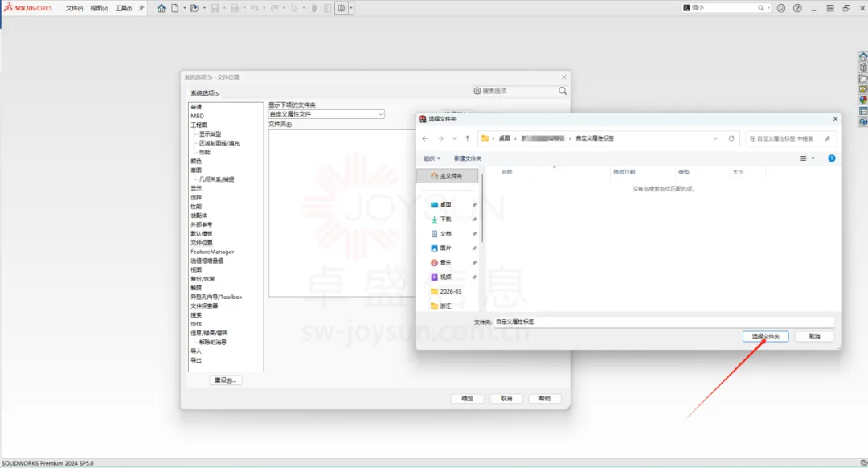Click the 新建文件夹 button

pos(468,158)
